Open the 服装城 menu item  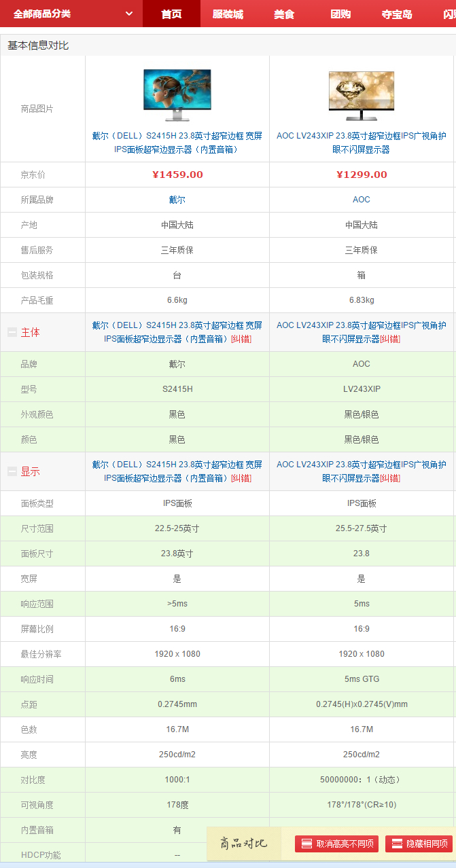click(228, 14)
